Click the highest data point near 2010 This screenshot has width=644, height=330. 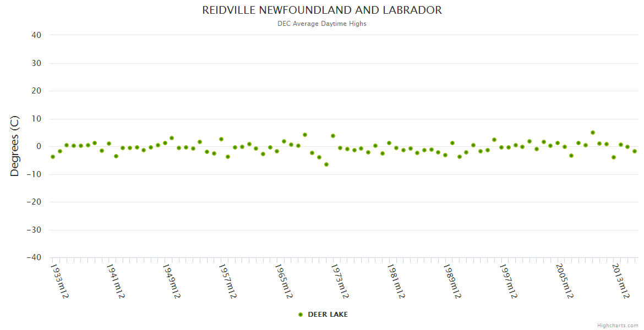(593, 133)
